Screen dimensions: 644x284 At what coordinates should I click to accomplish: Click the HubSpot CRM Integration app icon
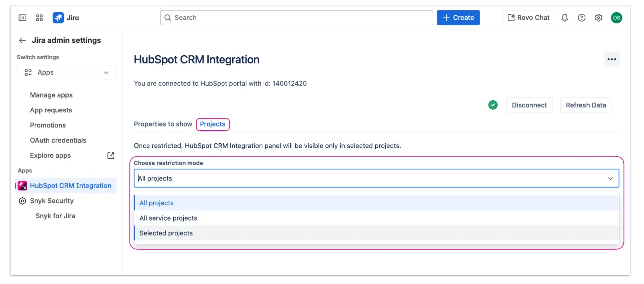pyautogui.click(x=23, y=186)
